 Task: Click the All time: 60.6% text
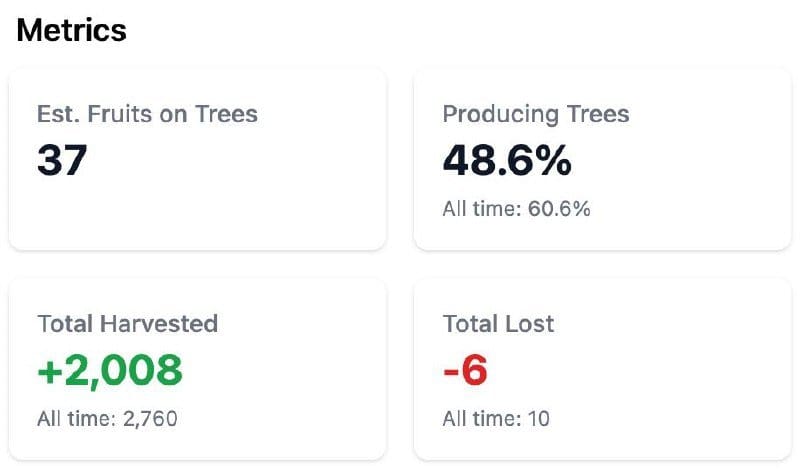click(x=516, y=209)
